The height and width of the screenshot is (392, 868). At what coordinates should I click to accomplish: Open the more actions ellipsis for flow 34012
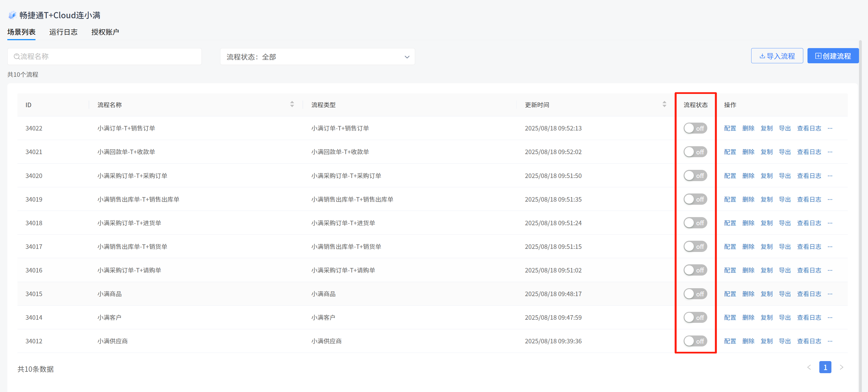pos(830,341)
